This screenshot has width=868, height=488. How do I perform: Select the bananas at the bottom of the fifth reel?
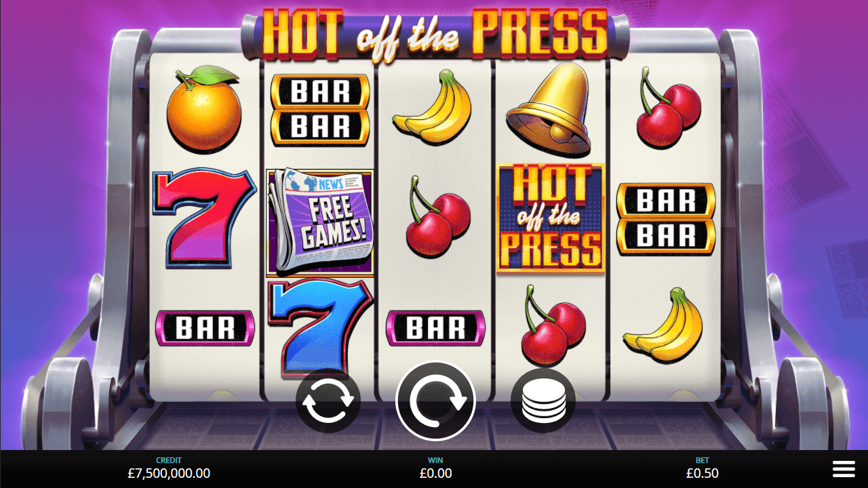coord(665,326)
